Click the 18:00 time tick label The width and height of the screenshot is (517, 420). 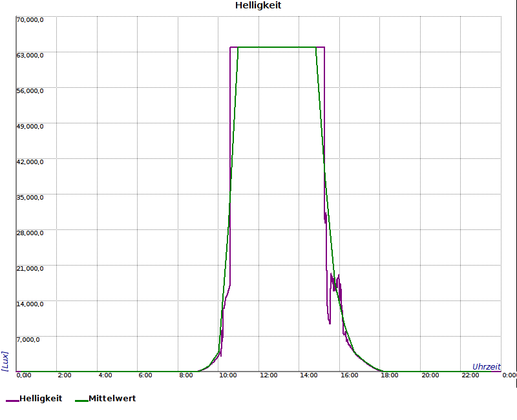[x=390, y=375]
